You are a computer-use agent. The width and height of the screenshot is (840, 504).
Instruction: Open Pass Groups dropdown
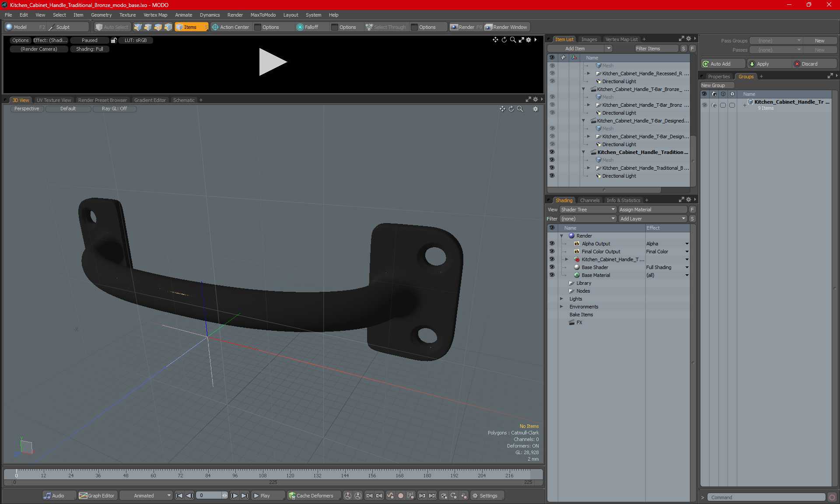(776, 41)
